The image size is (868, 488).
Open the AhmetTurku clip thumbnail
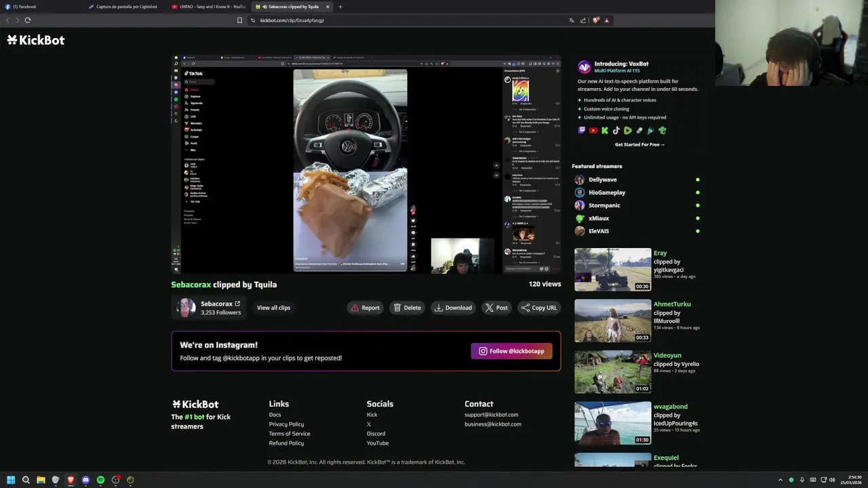click(x=612, y=321)
